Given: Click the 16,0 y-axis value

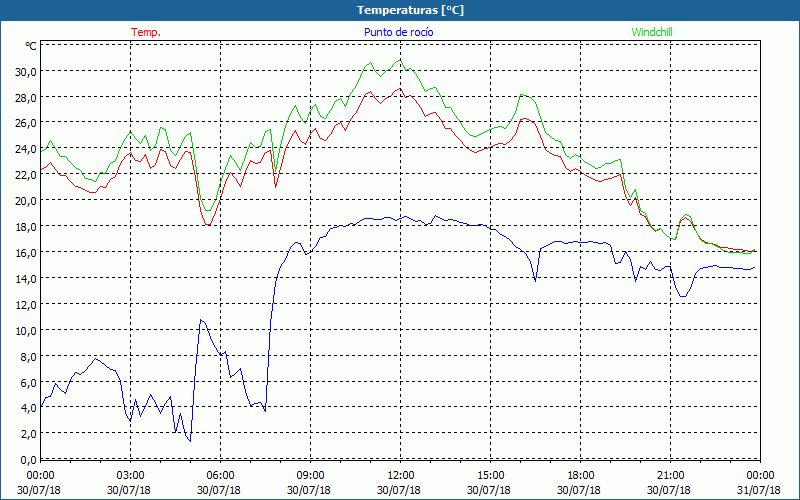Looking at the screenshot, I should tap(26, 253).
